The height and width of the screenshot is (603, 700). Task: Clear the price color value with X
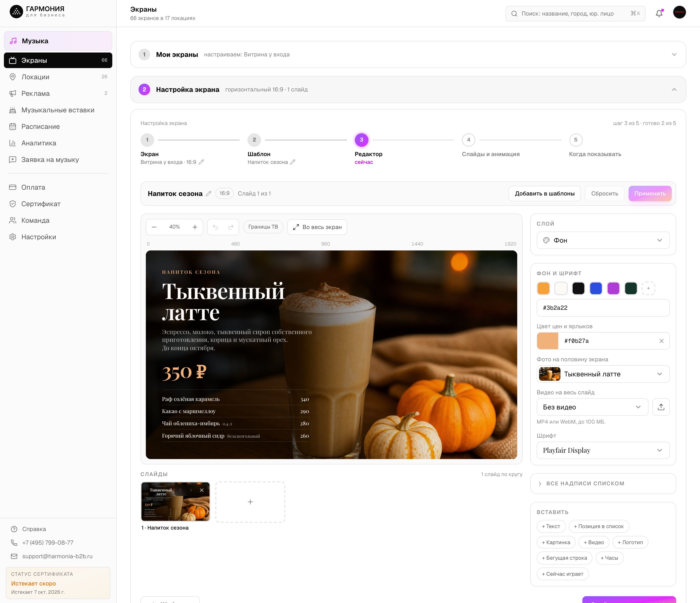[x=661, y=341]
